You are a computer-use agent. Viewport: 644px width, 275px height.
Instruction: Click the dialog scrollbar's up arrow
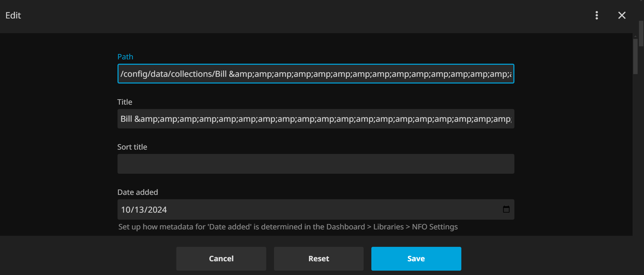635,36
